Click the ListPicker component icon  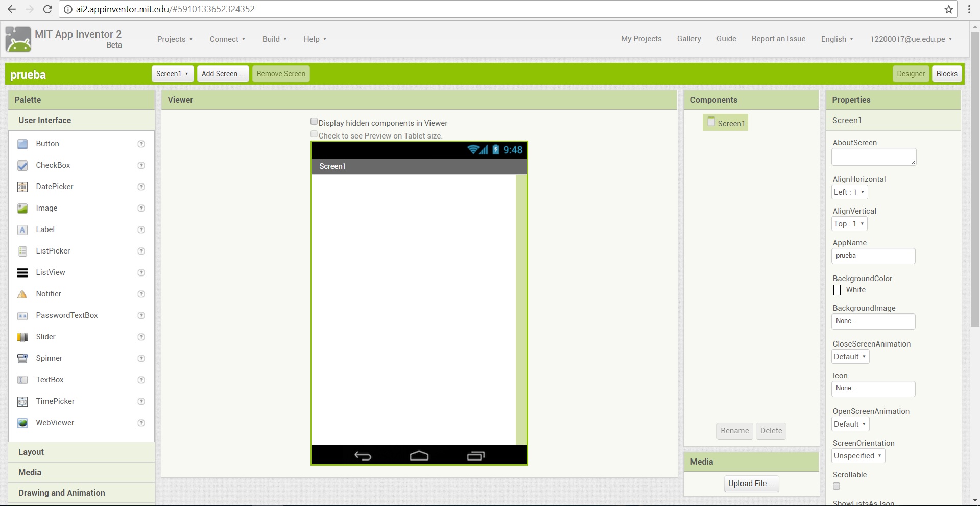22,251
